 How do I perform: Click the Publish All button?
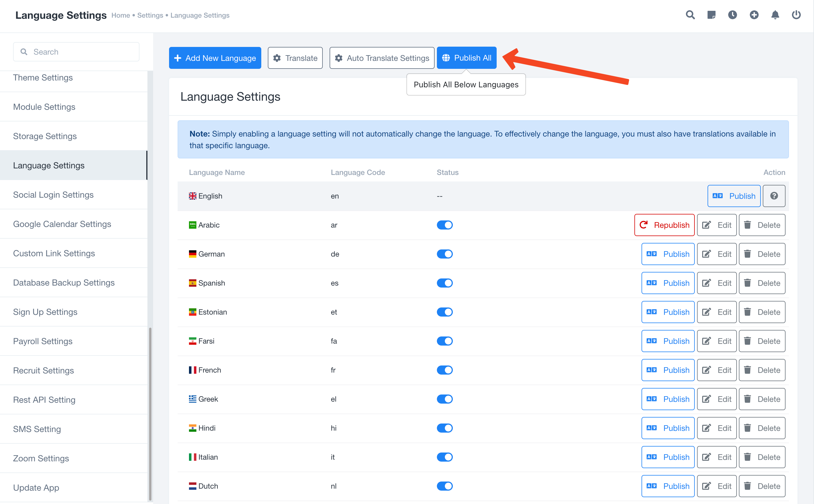[x=466, y=58]
